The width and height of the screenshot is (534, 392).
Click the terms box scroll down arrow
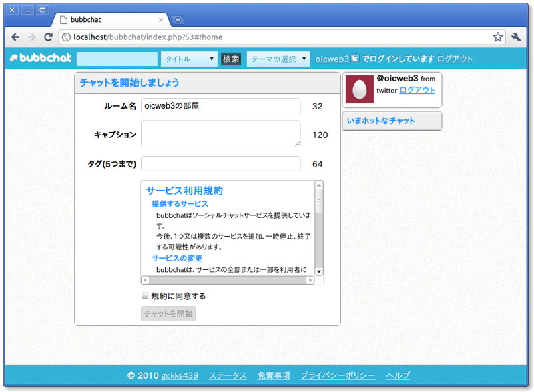319,271
